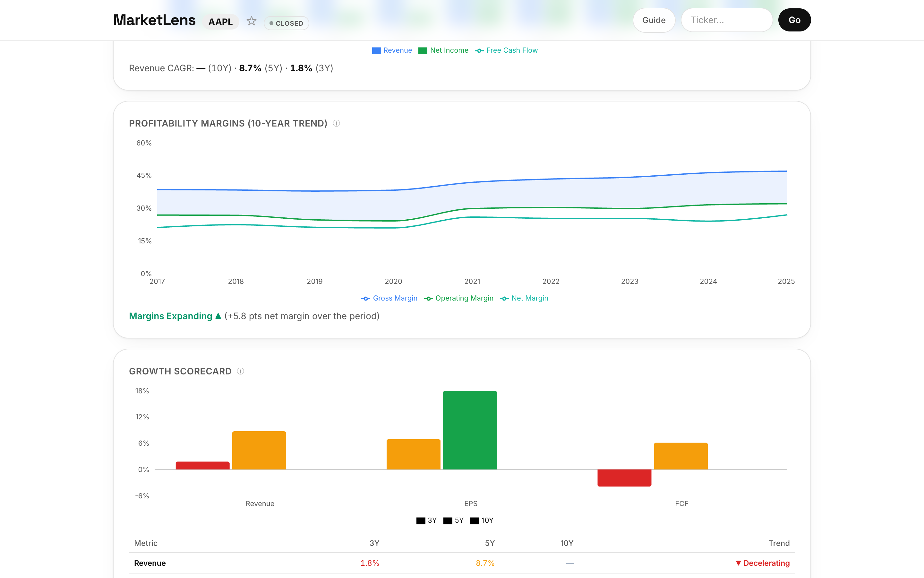Screen dimensions: 924x578
Task: Click the FCF 5Y orange bar
Action: click(x=681, y=456)
